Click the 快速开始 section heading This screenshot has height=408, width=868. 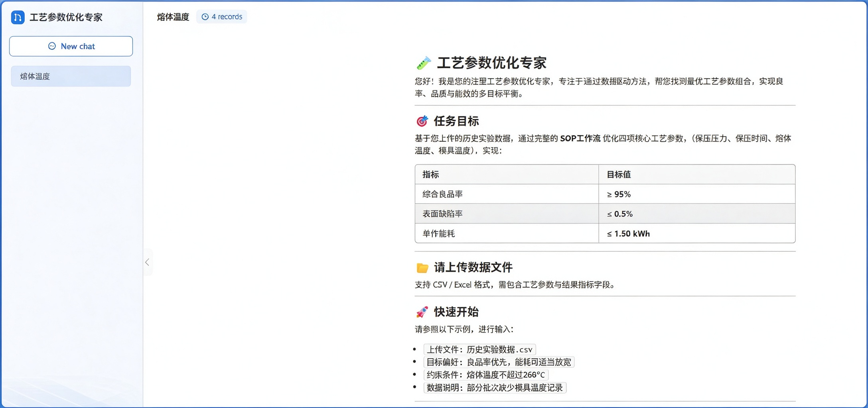tap(456, 312)
